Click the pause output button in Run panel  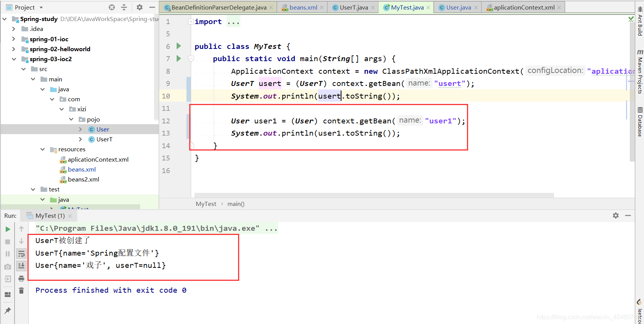pyautogui.click(x=8, y=254)
